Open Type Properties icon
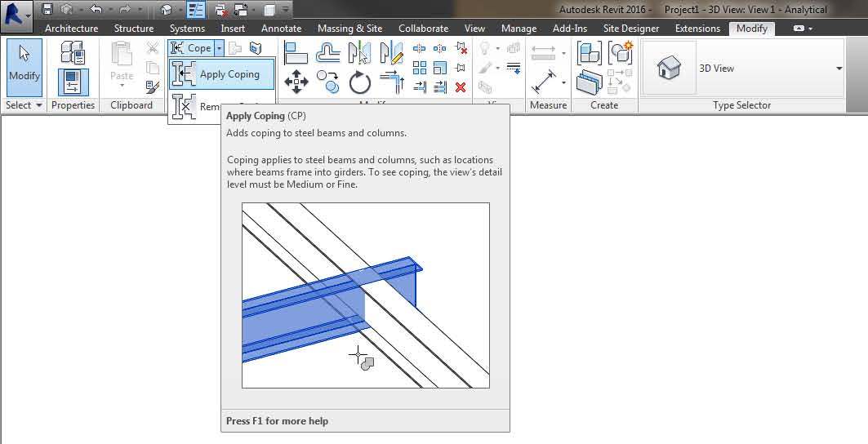Screen dimensions: 868x444 pos(73,52)
